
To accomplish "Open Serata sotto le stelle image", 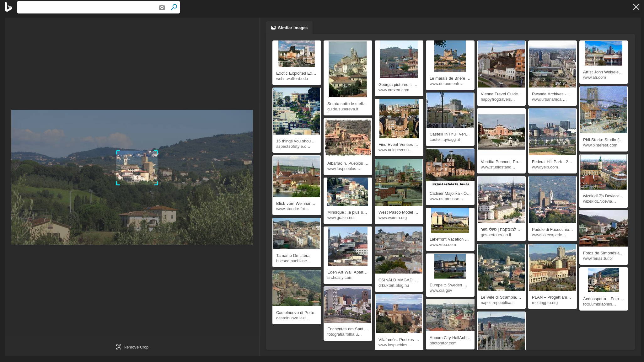I will pos(347,69).
